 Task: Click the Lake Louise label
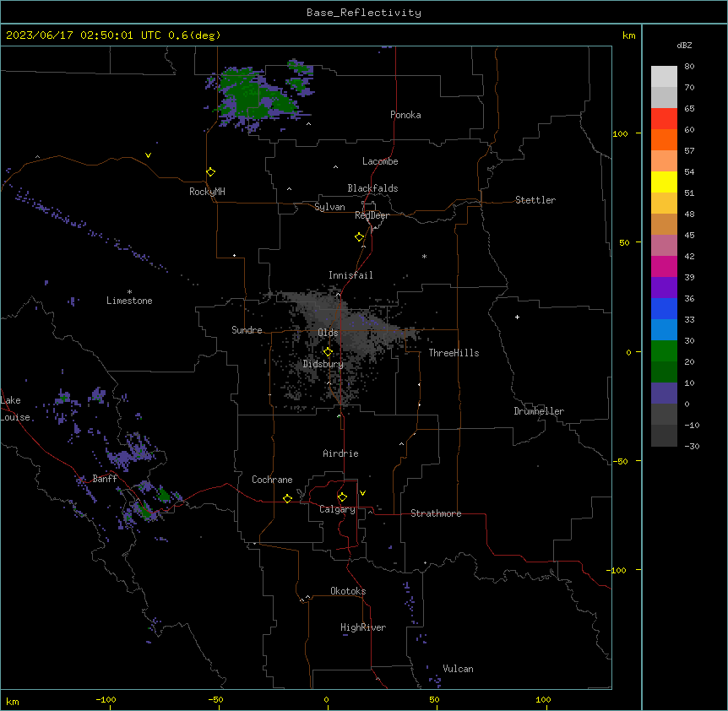pyautogui.click(x=15, y=409)
